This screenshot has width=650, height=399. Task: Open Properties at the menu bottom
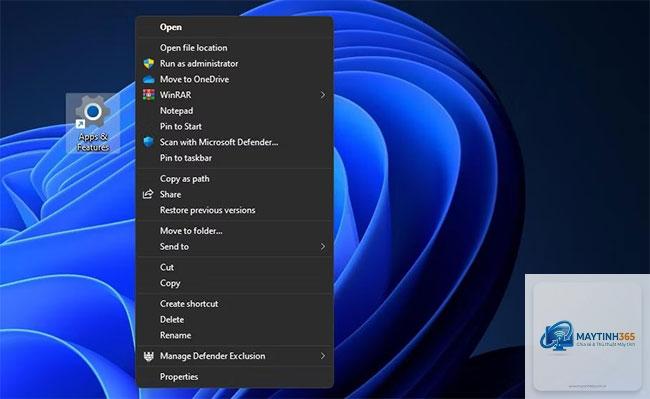(x=235, y=377)
